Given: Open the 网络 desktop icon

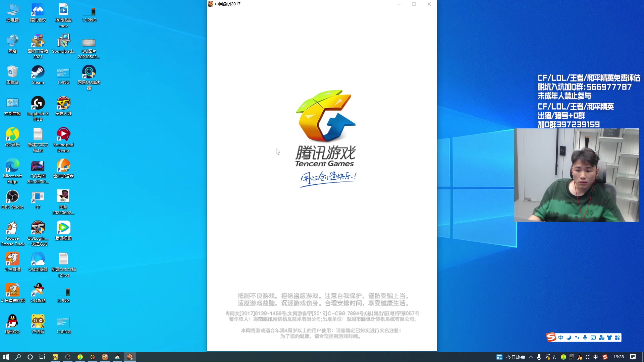Looking at the screenshot, I should pos(12,44).
